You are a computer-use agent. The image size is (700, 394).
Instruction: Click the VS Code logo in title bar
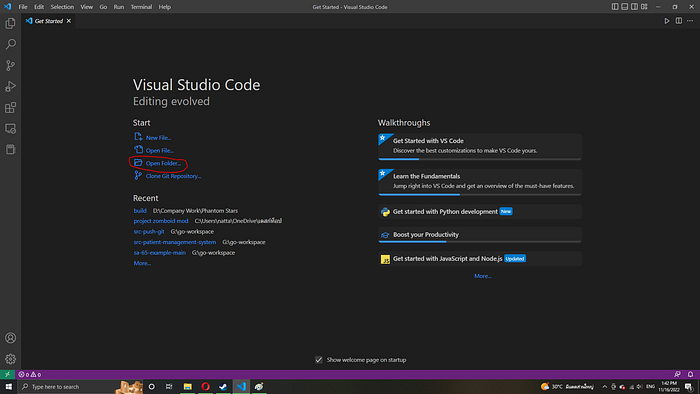[x=8, y=7]
